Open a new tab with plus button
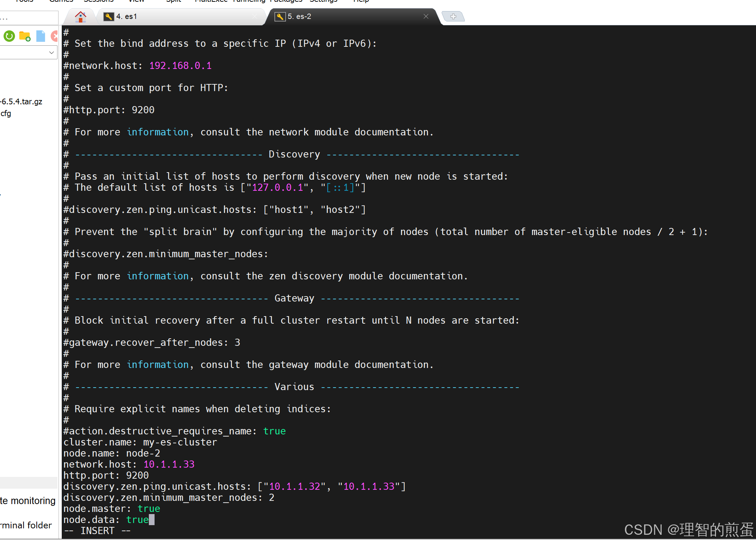 (x=453, y=16)
